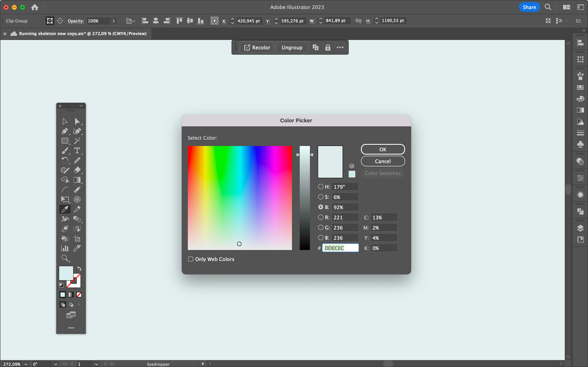Image resolution: width=588 pixels, height=367 pixels.
Task: Switch to Running skeleton new copy tab
Action: pyautogui.click(x=83, y=33)
